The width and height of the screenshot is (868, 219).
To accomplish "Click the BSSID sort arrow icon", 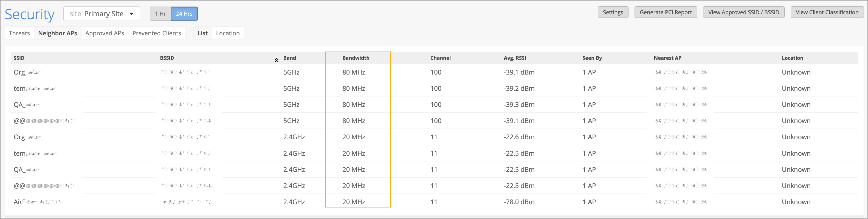I will point(276,60).
